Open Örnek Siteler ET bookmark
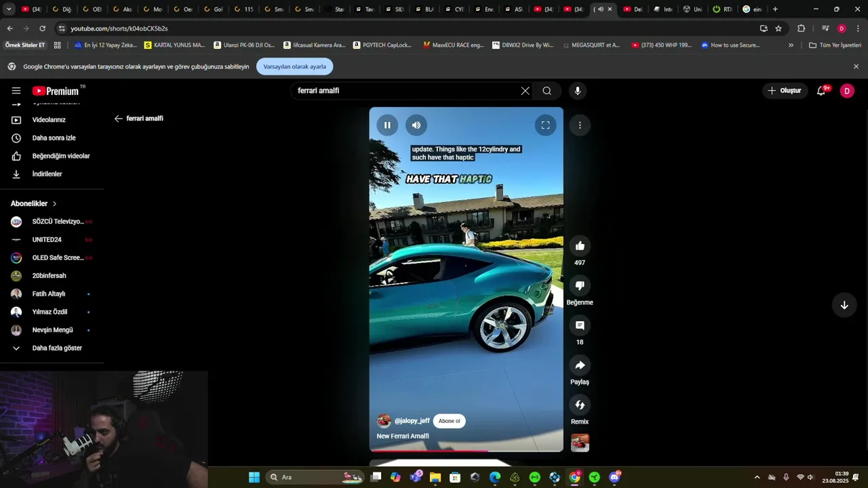The width and height of the screenshot is (868, 488). point(25,45)
